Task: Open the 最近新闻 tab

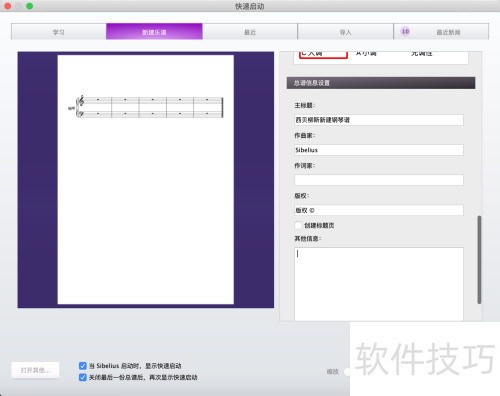Action: point(441,32)
